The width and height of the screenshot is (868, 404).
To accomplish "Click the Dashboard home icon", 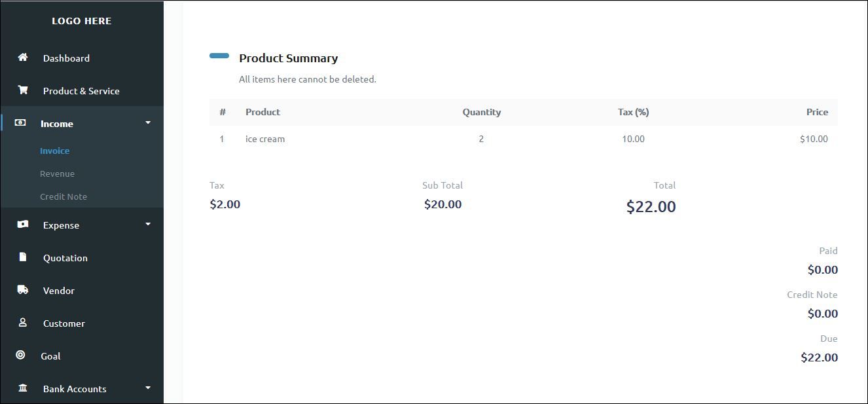I will (23, 58).
